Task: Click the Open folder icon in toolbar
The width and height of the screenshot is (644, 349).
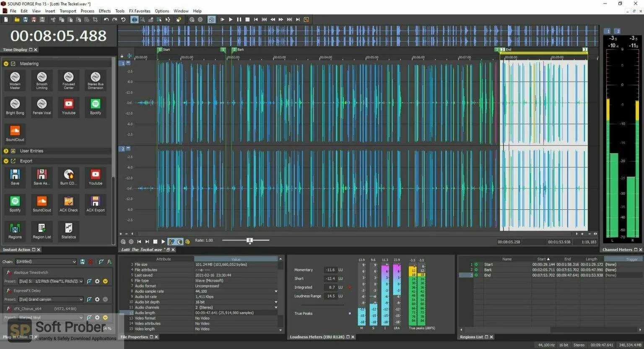Action: pyautogui.click(x=17, y=20)
